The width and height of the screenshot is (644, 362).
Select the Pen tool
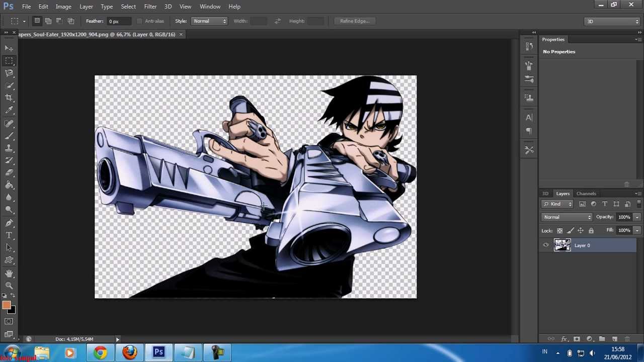9,223
